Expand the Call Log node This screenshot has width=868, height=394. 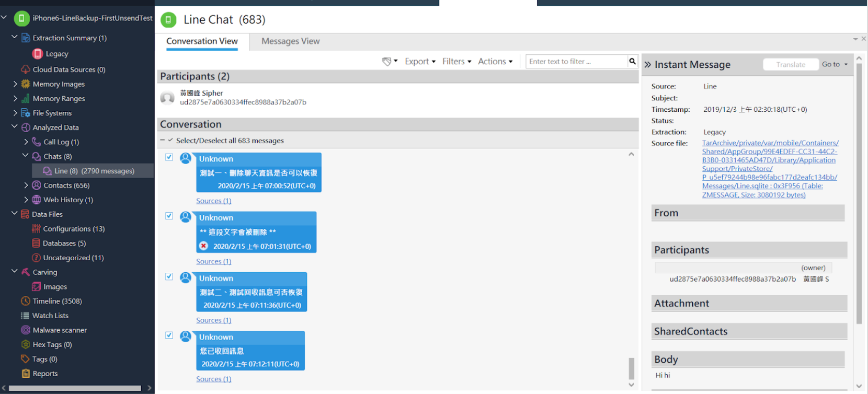pyautogui.click(x=26, y=142)
